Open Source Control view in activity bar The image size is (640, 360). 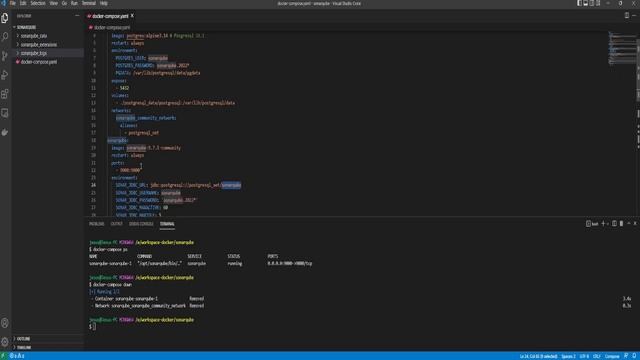pos(5,56)
